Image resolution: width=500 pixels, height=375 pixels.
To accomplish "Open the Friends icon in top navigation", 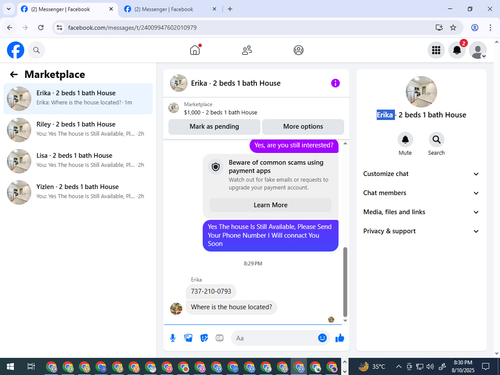I will click(247, 50).
